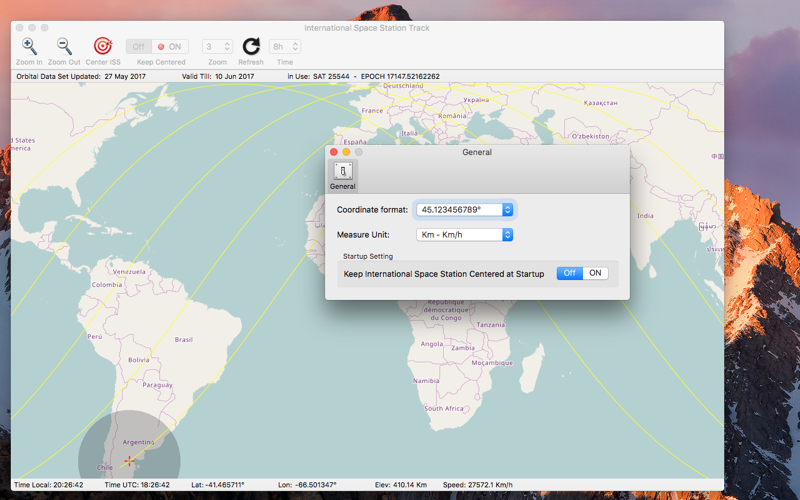Click the General window title bar
Viewport: 800px width, 500px height.
pyautogui.click(x=477, y=152)
